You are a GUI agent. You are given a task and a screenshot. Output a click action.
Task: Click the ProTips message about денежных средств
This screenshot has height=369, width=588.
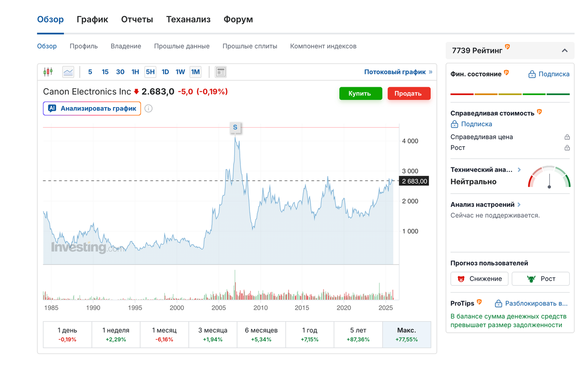pyautogui.click(x=509, y=321)
